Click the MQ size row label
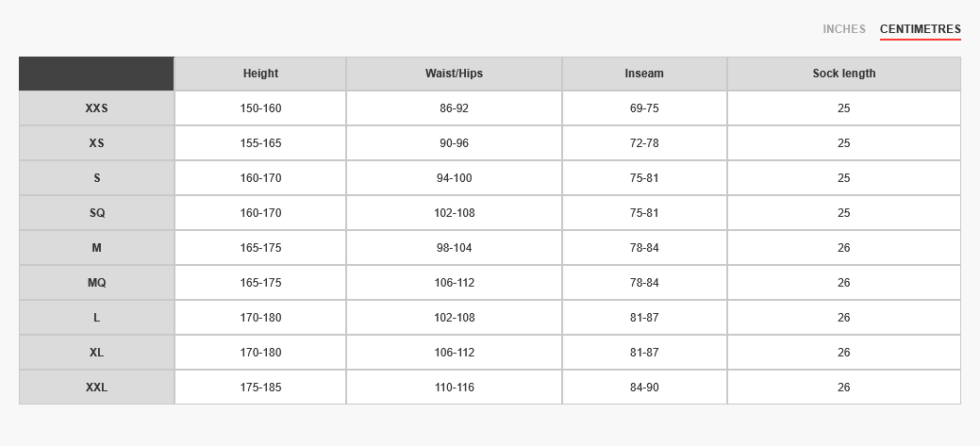The height and width of the screenshot is (446, 980). point(96,283)
